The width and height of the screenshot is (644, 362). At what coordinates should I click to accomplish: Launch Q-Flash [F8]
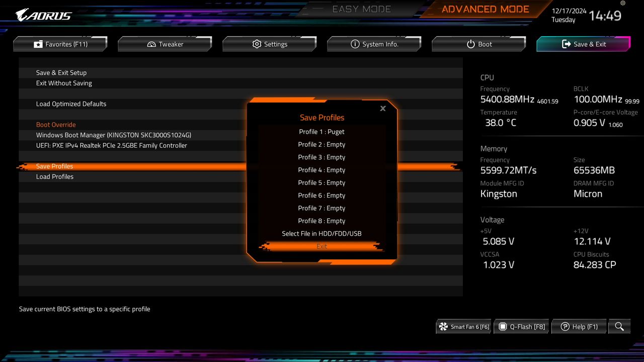[521, 327]
